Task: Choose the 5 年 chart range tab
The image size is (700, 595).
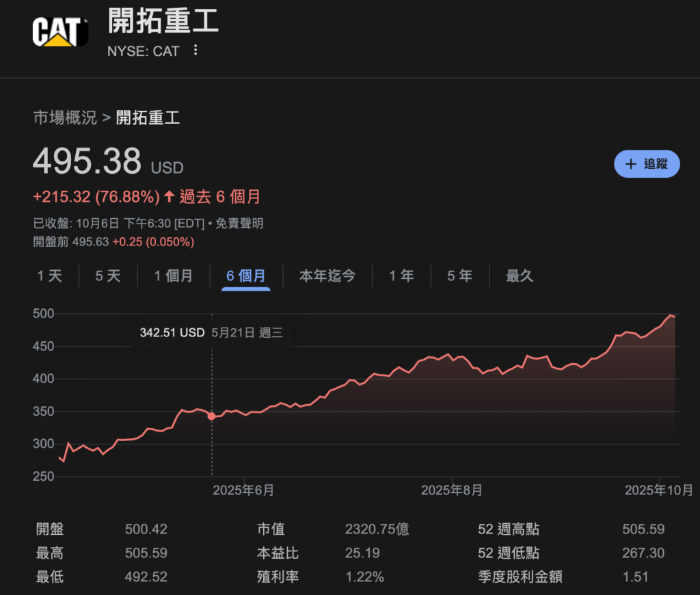Action: (459, 276)
